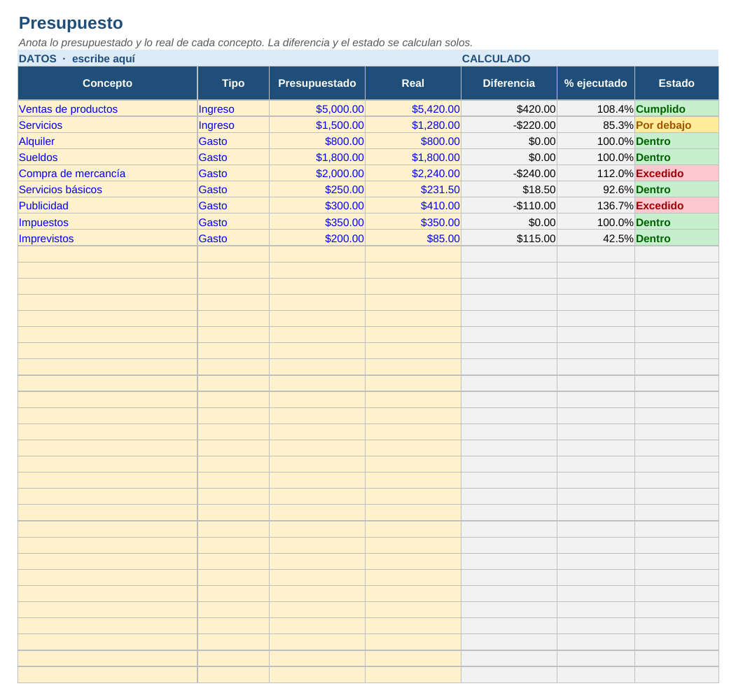This screenshot has height=700, width=736.
Task: Select the $410.00 real cell
Action: (x=413, y=206)
